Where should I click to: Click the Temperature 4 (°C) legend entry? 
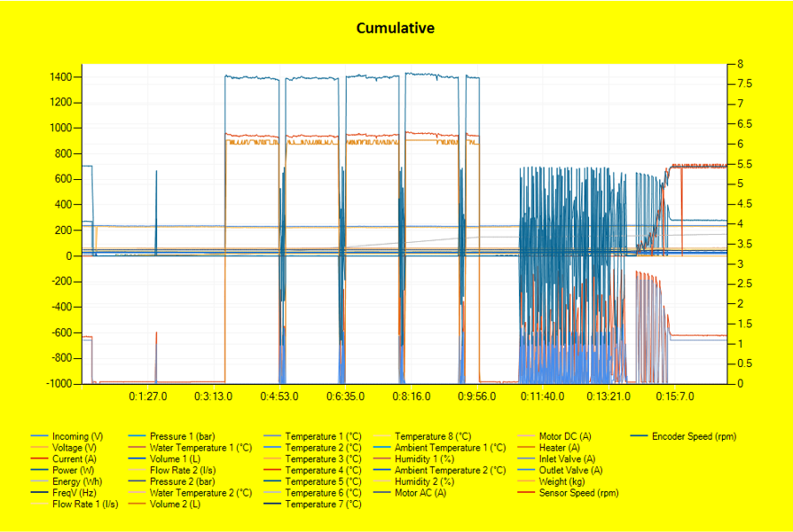(x=324, y=470)
